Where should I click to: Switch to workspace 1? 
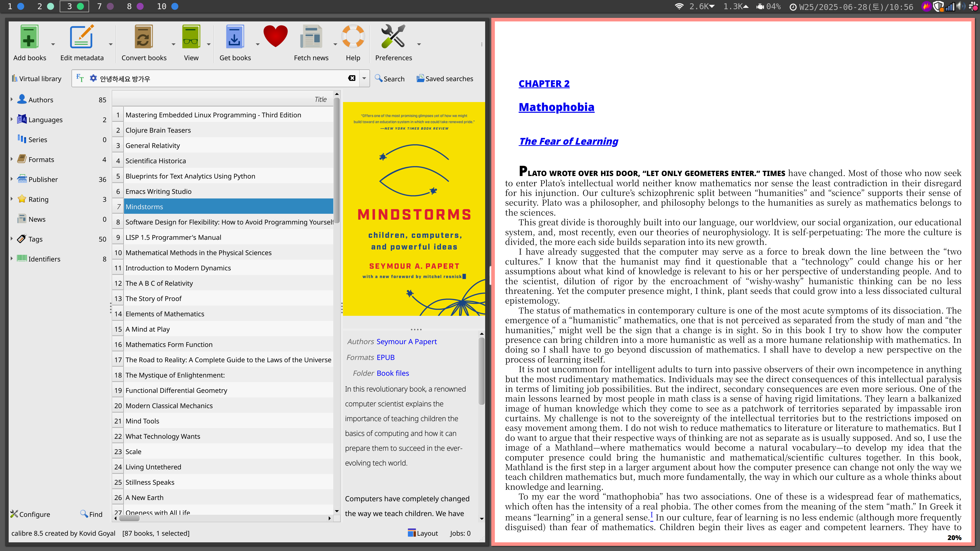pos(16,6)
